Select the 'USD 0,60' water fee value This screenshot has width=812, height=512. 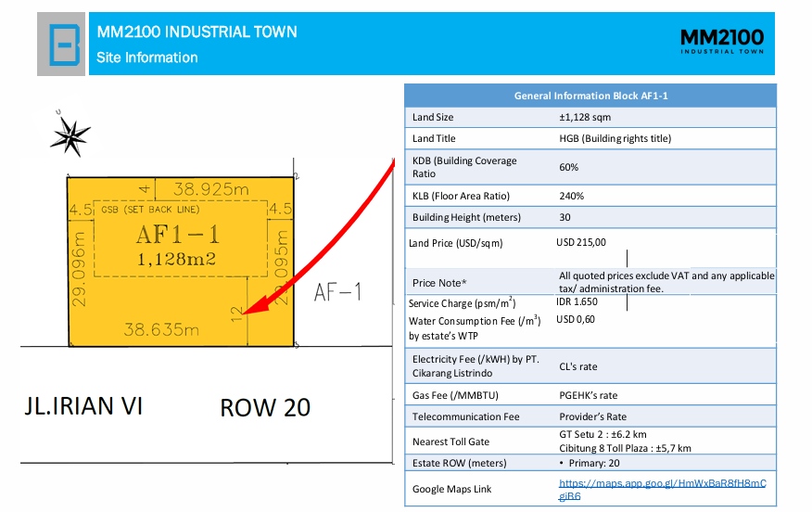coord(576,319)
